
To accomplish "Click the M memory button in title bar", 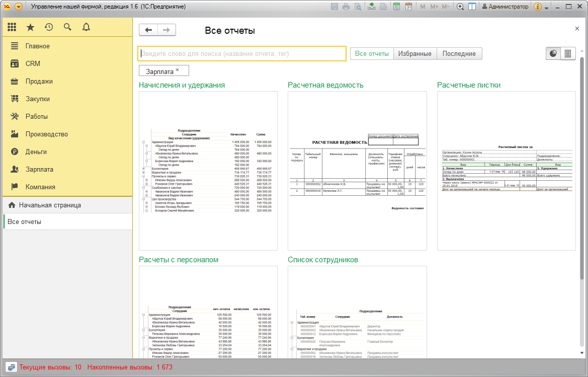I will (423, 7).
